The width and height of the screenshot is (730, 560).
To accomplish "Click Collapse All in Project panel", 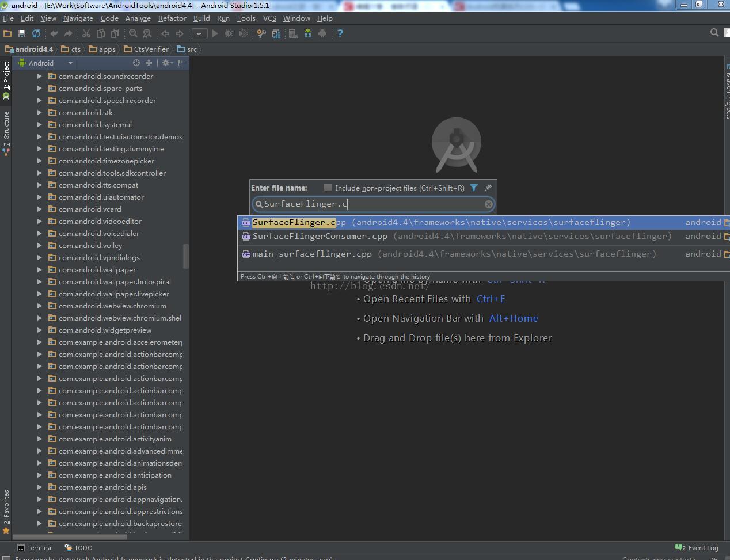I will tap(149, 63).
